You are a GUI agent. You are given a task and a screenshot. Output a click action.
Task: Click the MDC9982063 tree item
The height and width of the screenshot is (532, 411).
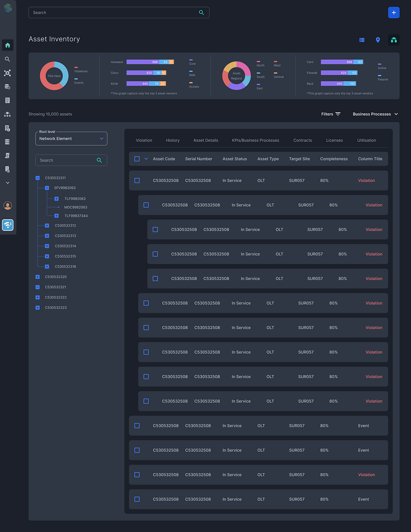tap(75, 207)
